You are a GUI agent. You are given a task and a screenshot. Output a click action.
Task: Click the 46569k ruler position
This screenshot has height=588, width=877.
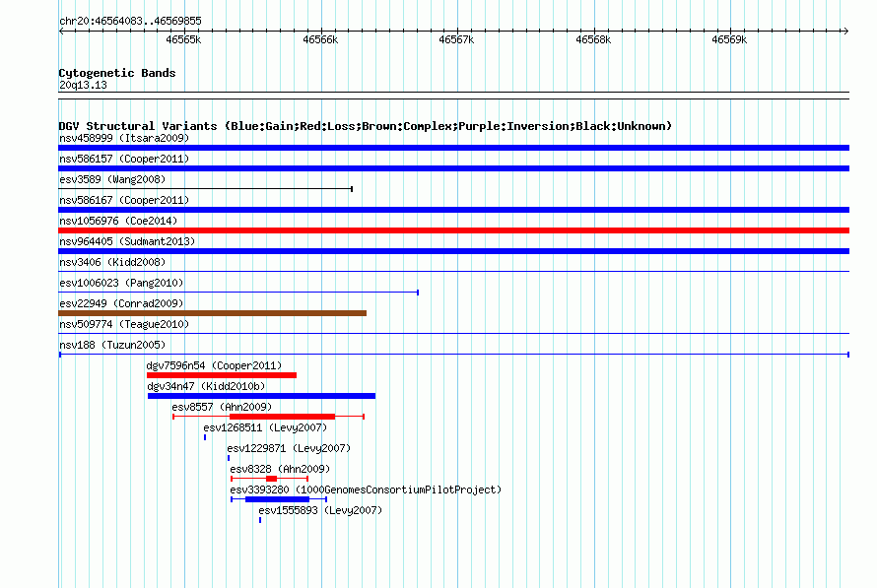[729, 39]
